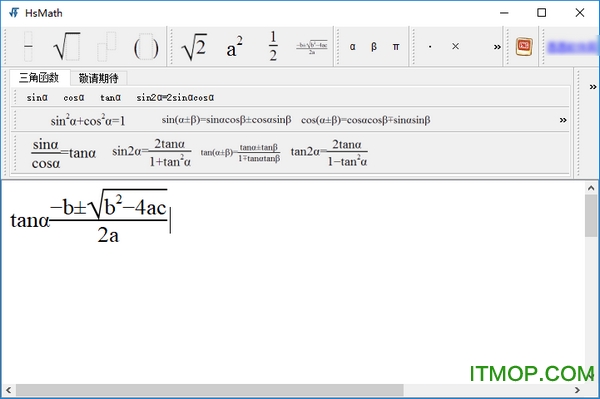Expand the symbols toolbar overflow chevron
Screen dimensions: 600x399
coord(497,47)
